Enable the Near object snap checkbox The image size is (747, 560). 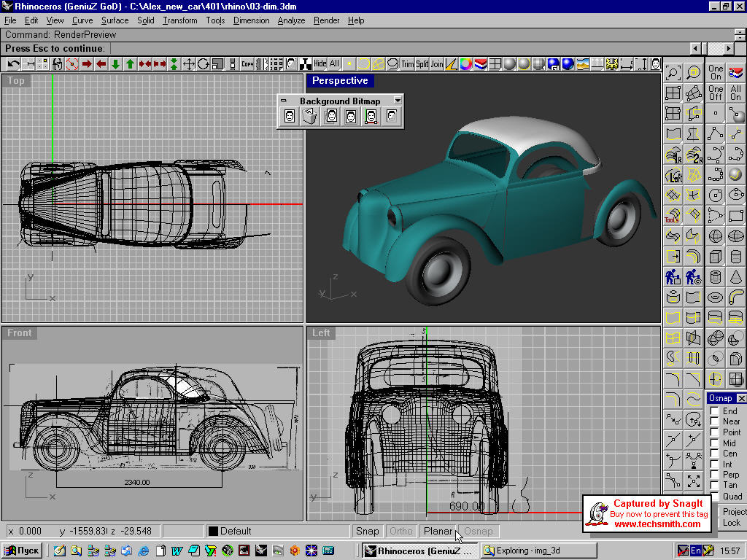click(x=715, y=421)
